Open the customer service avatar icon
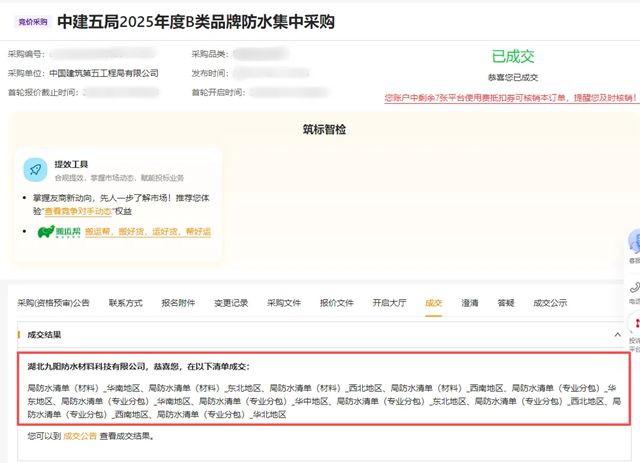The image size is (640, 463). pos(633,242)
